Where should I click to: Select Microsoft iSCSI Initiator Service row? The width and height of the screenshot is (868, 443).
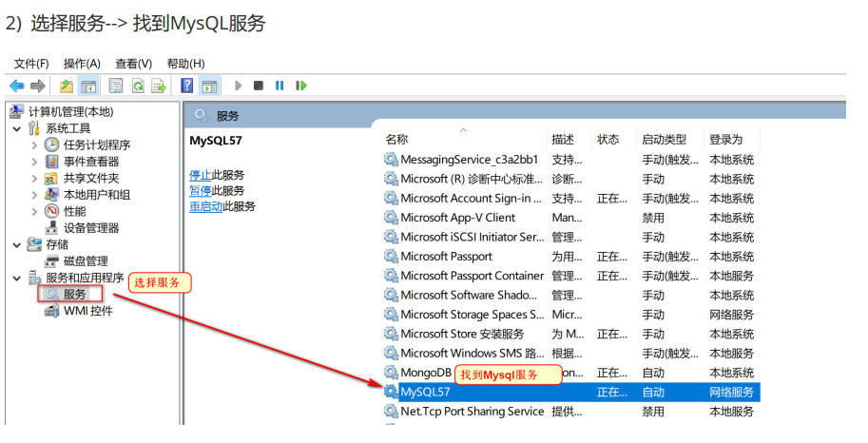[x=571, y=237]
